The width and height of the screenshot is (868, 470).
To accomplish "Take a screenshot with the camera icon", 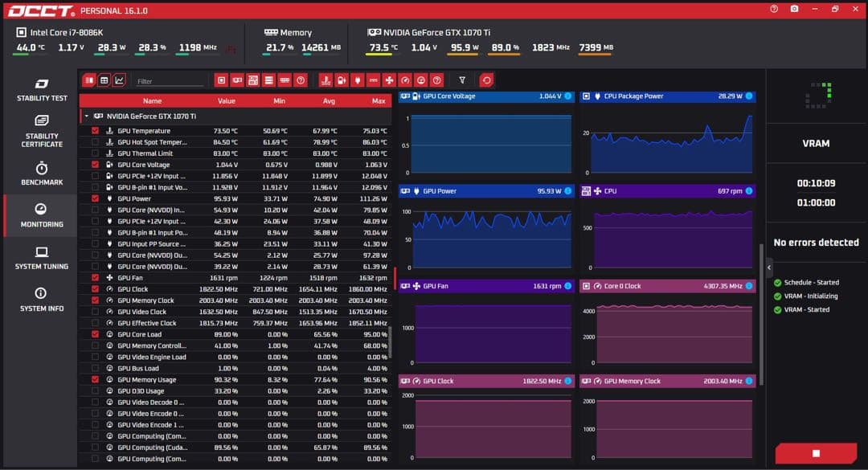I will point(794,9).
